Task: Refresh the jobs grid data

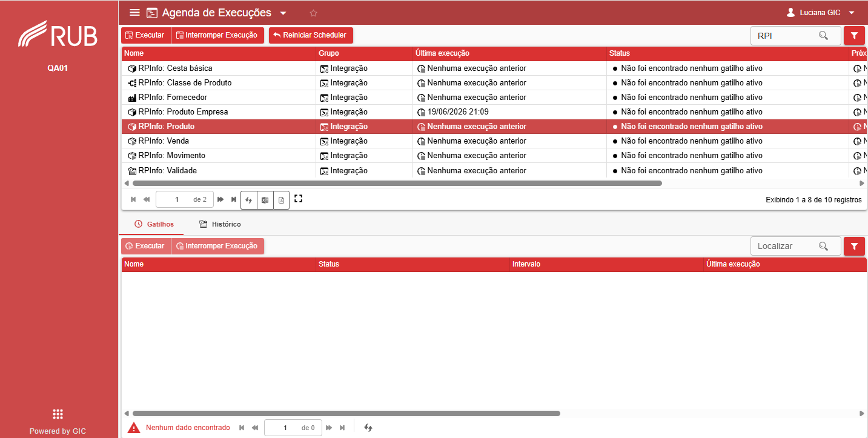Action: pyautogui.click(x=249, y=200)
